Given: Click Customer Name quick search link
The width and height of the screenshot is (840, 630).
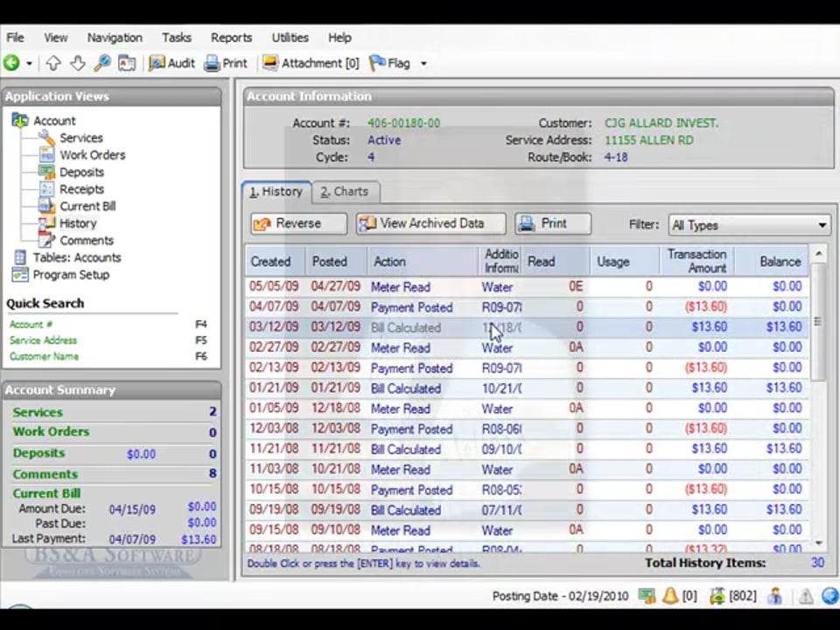Looking at the screenshot, I should (x=44, y=357).
